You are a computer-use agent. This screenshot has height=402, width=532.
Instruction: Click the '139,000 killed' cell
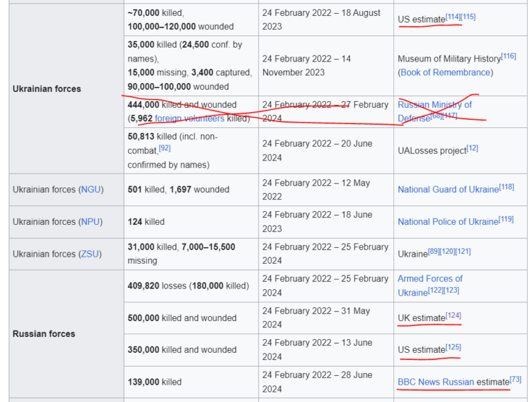[191, 382]
